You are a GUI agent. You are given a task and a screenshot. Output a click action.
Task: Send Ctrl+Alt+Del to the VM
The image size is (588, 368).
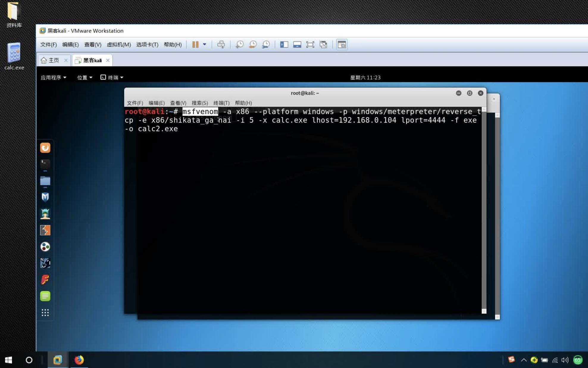click(x=221, y=45)
